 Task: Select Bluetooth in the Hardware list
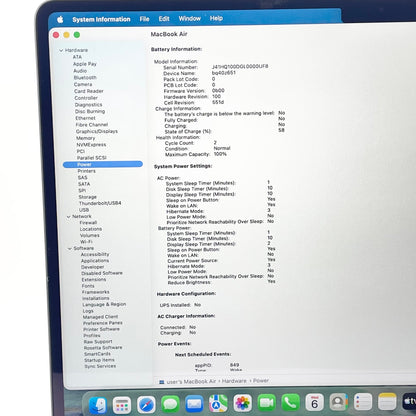click(x=85, y=77)
